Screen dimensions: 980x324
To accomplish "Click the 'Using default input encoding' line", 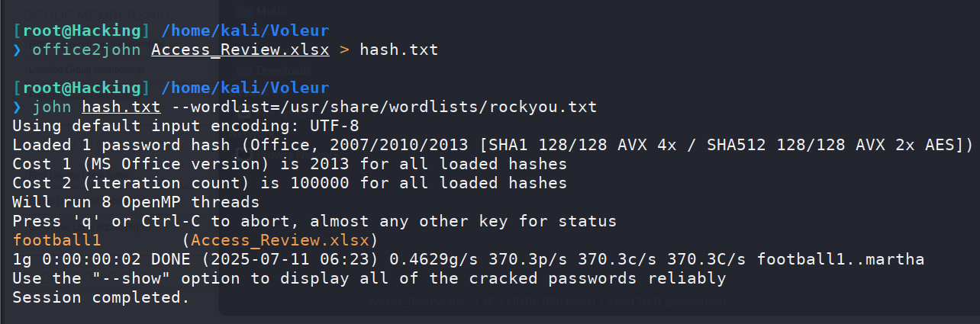I will (x=185, y=126).
